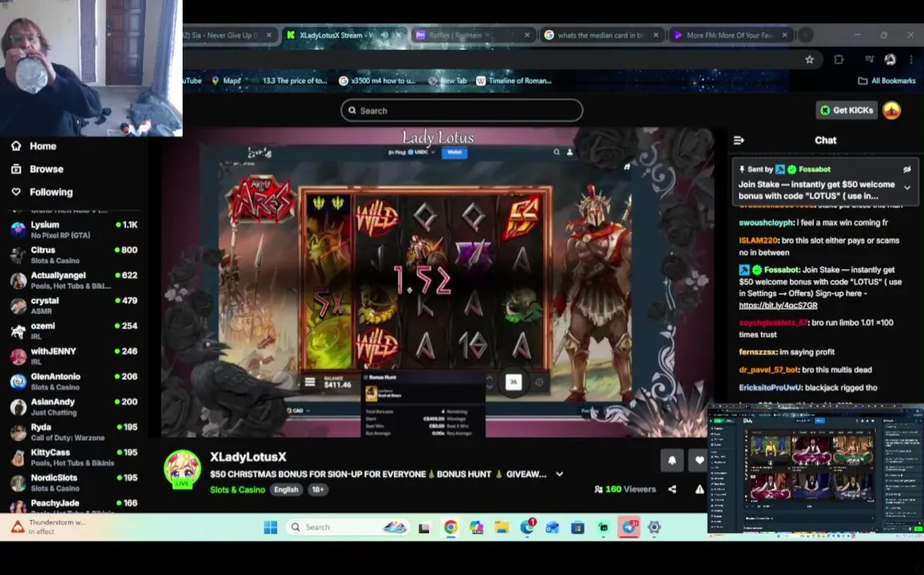This screenshot has width=924, height=575.
Task: Open the Citrus channel in sidebar
Action: 73,255
